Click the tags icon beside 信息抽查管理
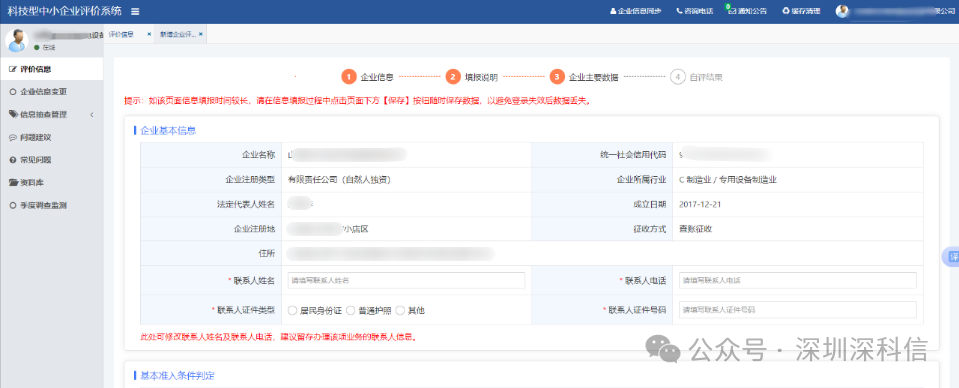959x388 pixels. coord(13,114)
